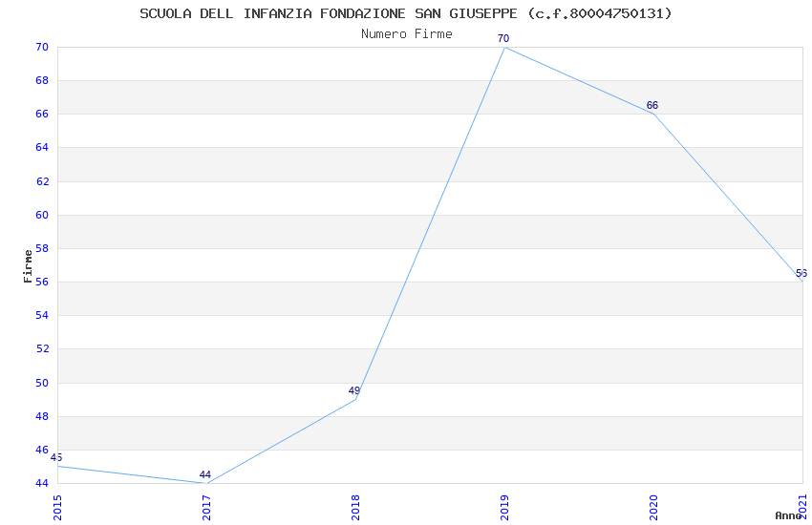Click the 2021 year label
The height and width of the screenshot is (525, 812).
[802, 508]
